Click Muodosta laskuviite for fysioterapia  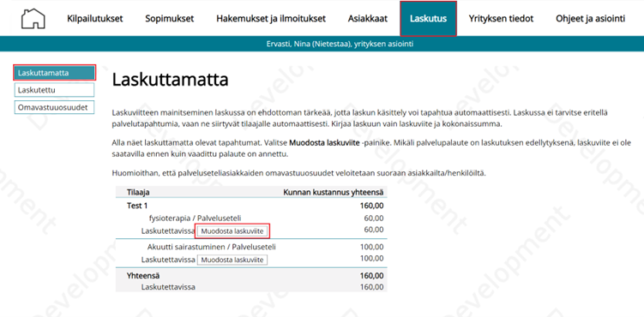233,231
